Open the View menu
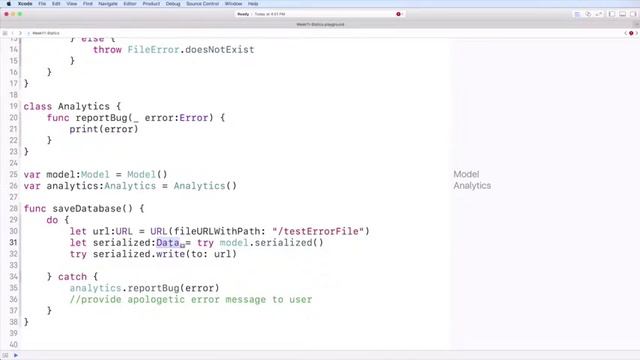 (71, 4)
